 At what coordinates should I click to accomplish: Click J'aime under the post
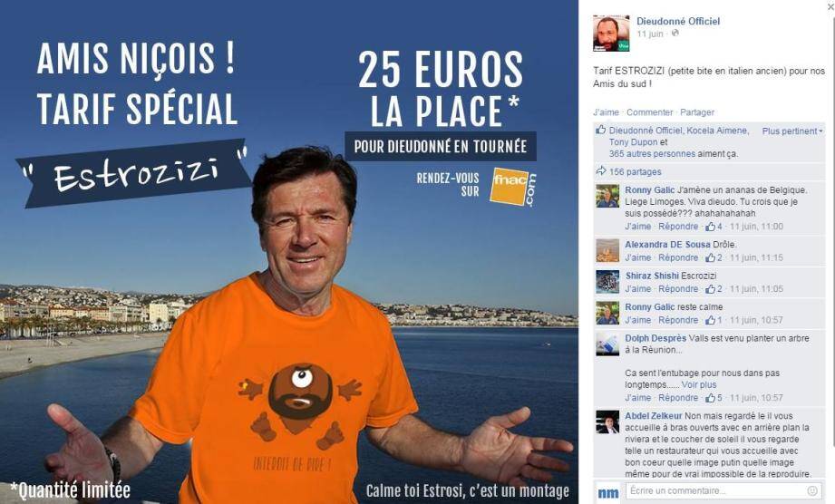pyautogui.click(x=606, y=112)
